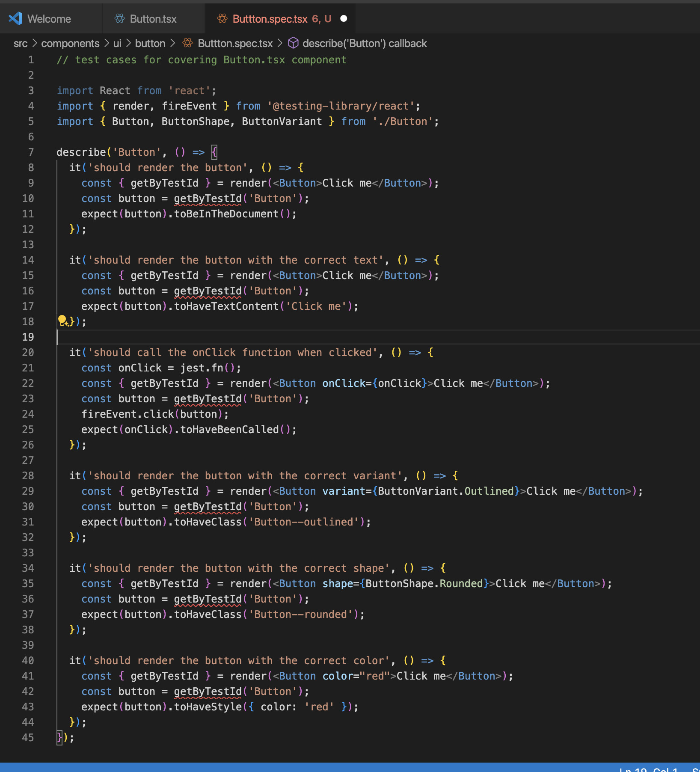The image size is (700, 772).
Task: Click describe('Button') callback in the breadcrumb
Action: pyautogui.click(x=365, y=43)
